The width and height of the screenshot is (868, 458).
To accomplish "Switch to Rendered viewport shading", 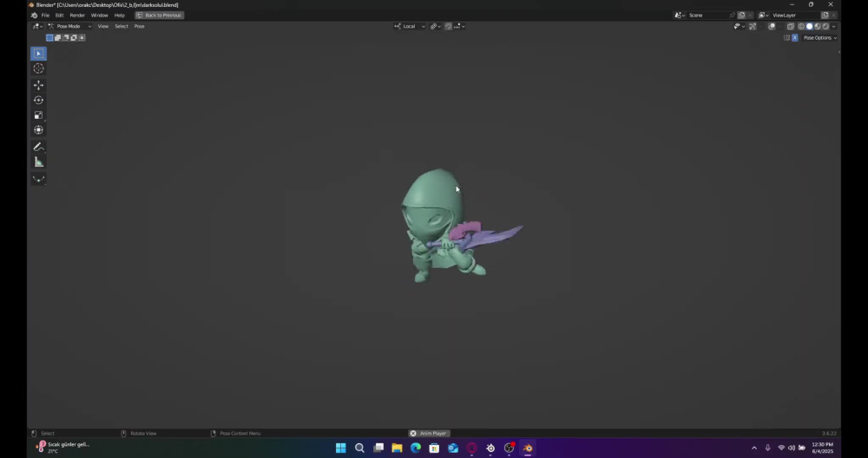I will pos(825,26).
